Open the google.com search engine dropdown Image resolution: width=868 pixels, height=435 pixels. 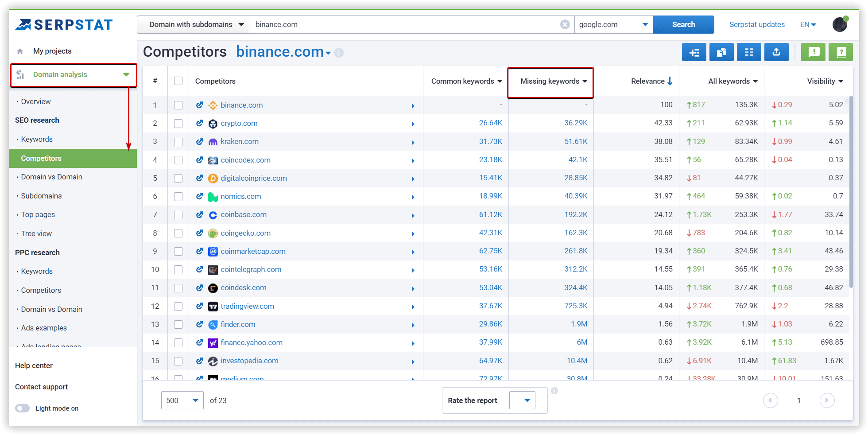click(614, 24)
